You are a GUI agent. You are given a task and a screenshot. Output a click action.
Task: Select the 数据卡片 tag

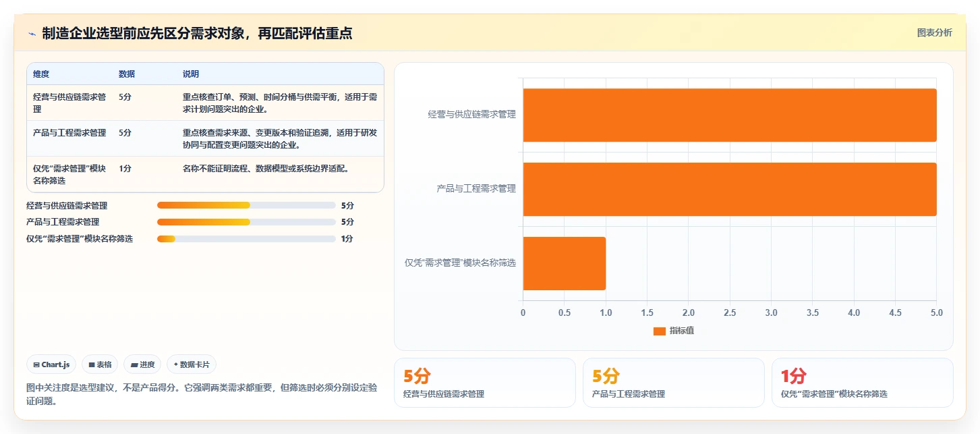[192, 364]
